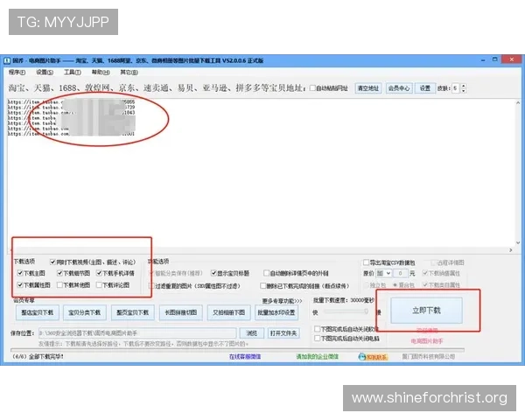Click the vertical scrollbar down arrow

point(518,243)
